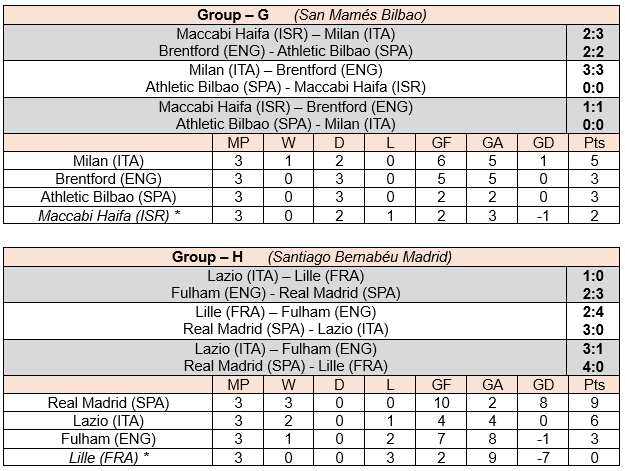Select the Santiago Bernabéu Madrid venue text

click(x=360, y=257)
